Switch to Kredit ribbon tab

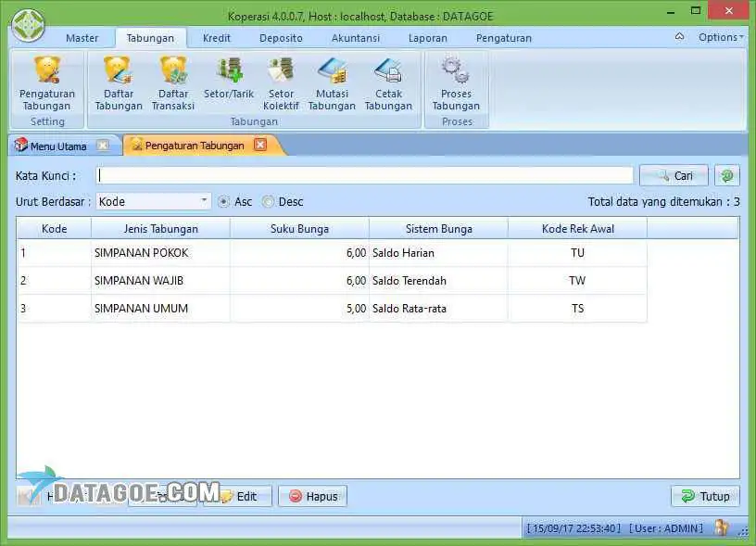tap(217, 38)
